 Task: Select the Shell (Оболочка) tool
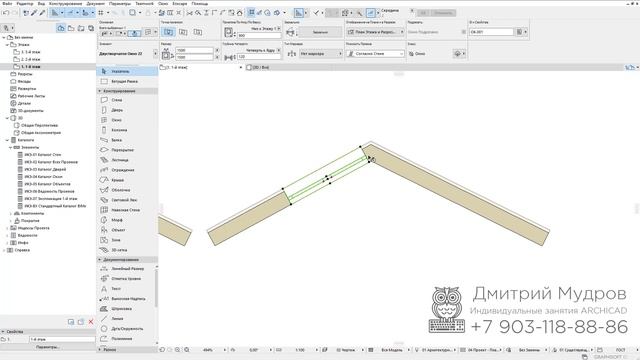pyautogui.click(x=127, y=190)
